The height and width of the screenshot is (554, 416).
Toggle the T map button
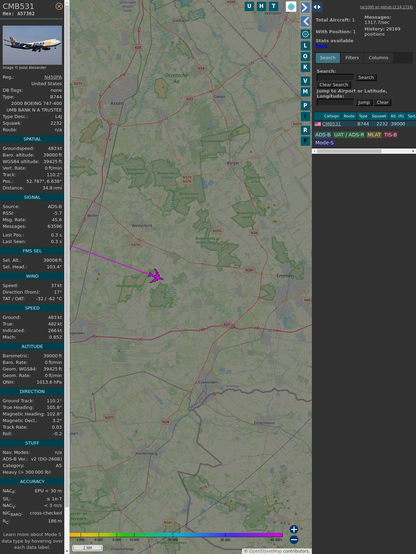pos(273,6)
